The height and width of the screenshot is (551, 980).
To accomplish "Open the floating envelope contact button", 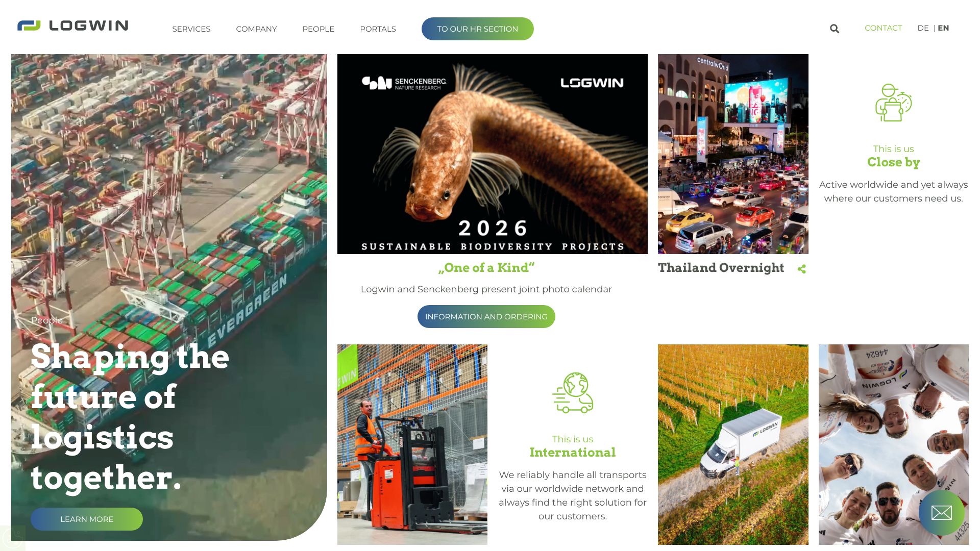I will point(941,512).
